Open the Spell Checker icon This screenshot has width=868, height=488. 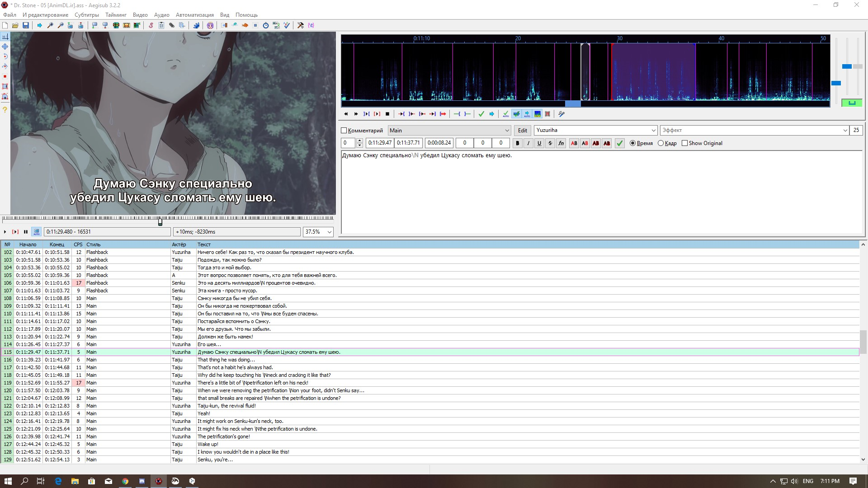coord(287,25)
